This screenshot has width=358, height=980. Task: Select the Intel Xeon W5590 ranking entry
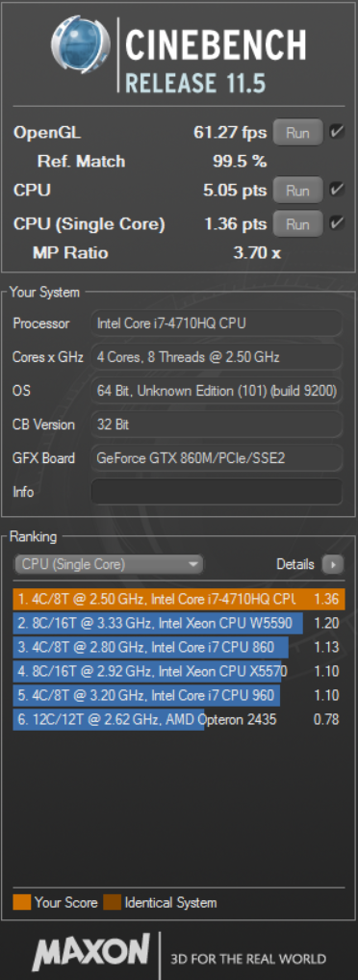tap(179, 623)
